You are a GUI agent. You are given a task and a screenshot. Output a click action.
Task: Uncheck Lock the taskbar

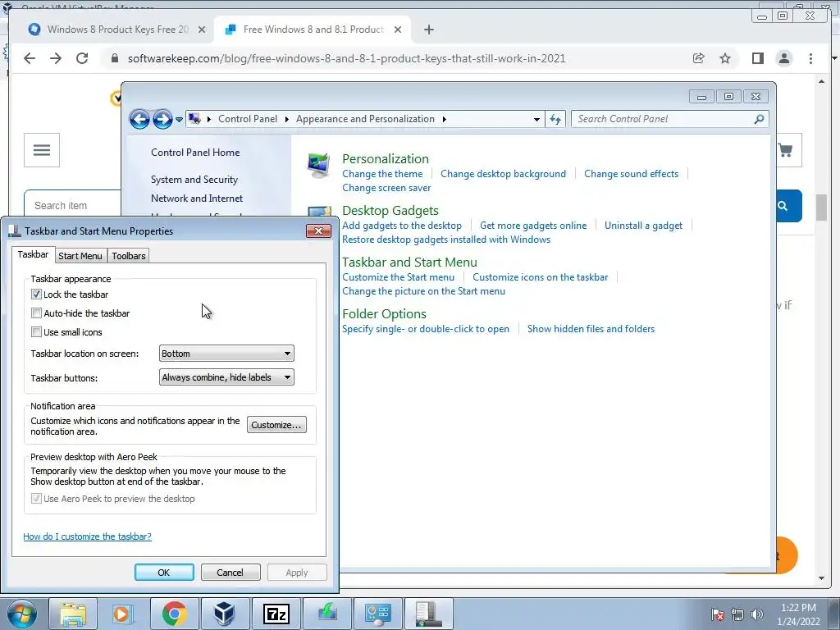(36, 294)
